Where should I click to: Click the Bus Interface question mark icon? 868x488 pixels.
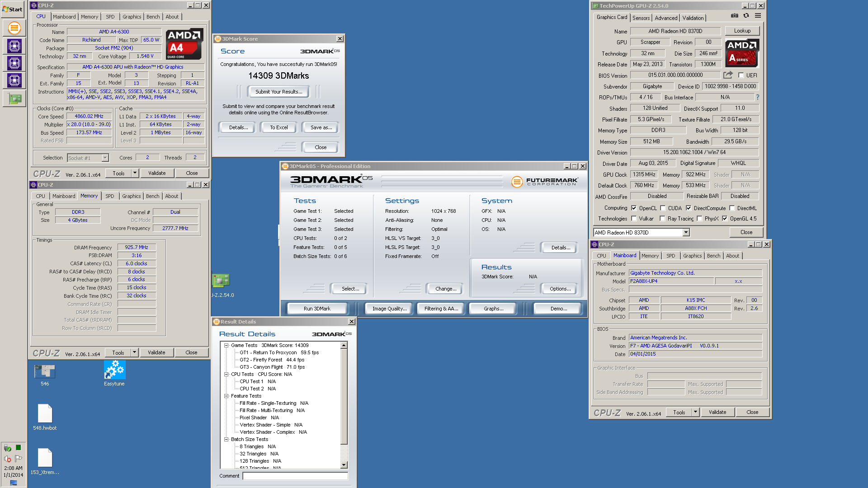pos(758,97)
